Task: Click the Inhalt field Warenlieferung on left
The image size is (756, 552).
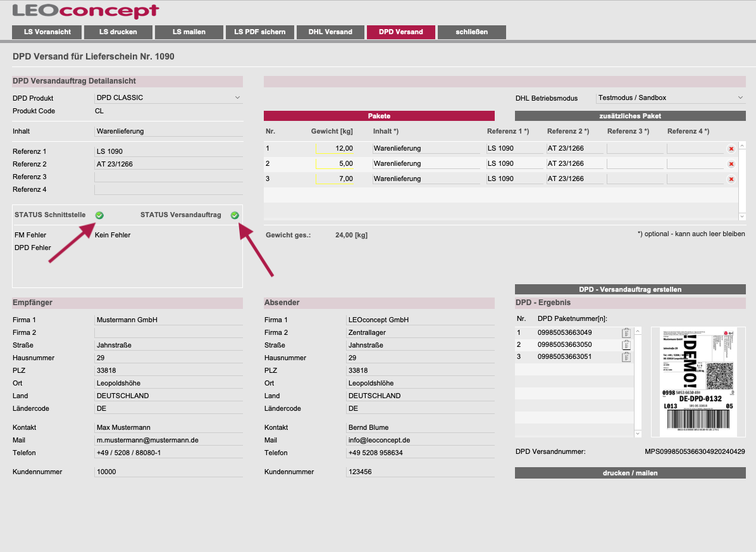Action: click(x=169, y=131)
